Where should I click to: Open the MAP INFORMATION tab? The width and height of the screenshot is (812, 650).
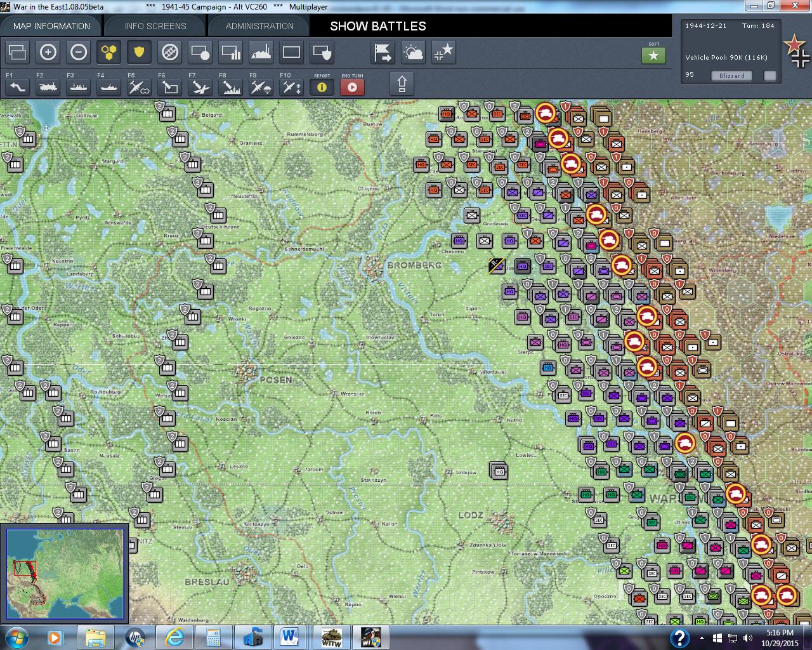point(51,26)
